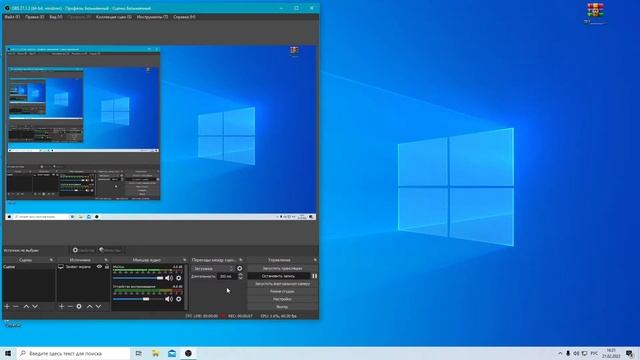
Task: Click the Windows search box
Action: pyautogui.click(x=73, y=353)
